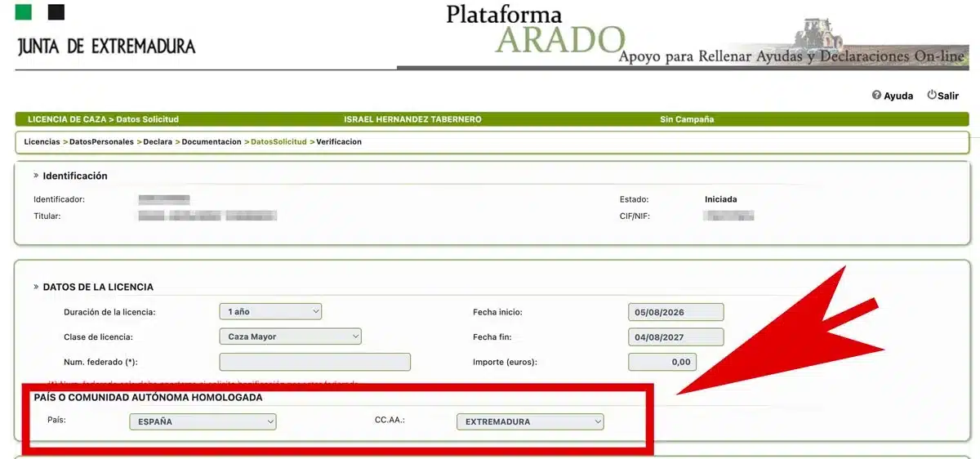Open the CC.AA. dropdown showing EXTREMADURA

(x=530, y=421)
